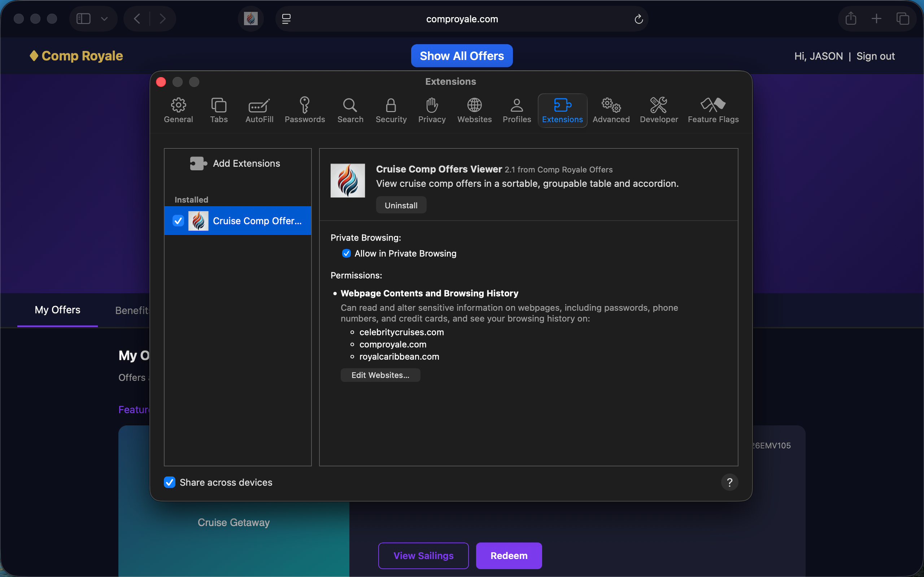
Task: Select the Profiles settings icon
Action: (516, 110)
